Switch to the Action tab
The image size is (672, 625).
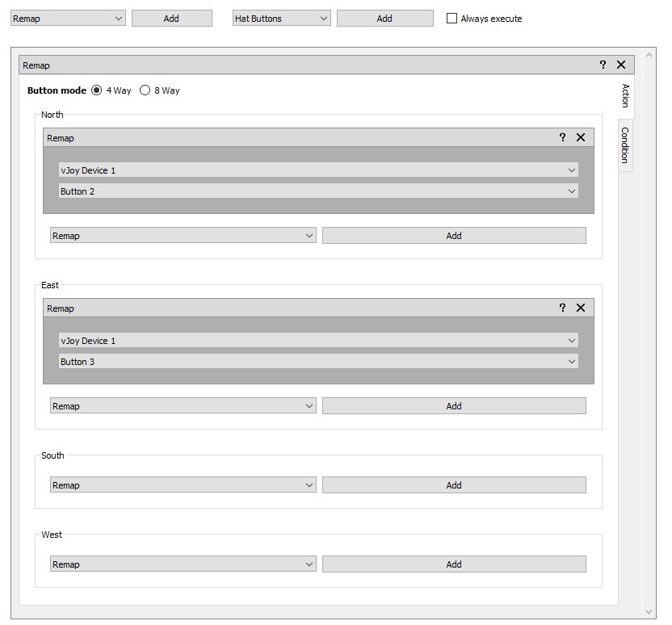(x=626, y=95)
